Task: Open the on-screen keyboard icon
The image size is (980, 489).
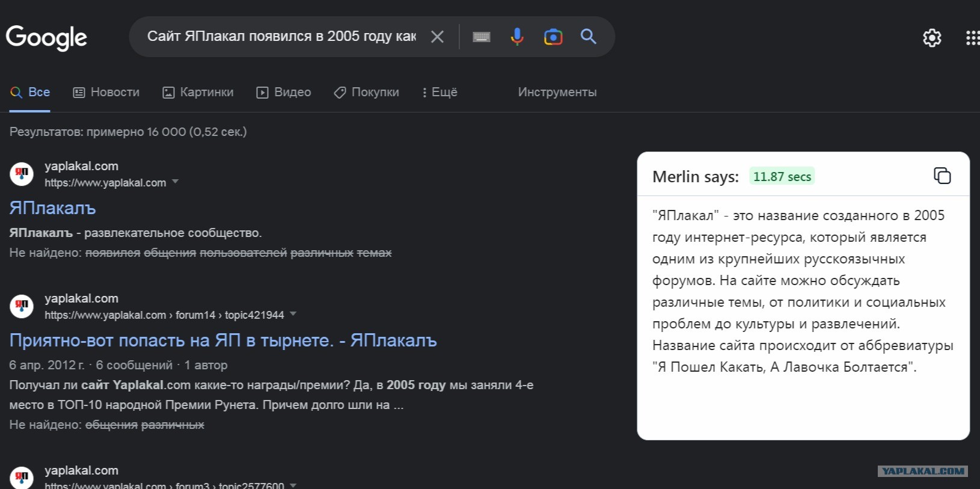Action: (482, 37)
